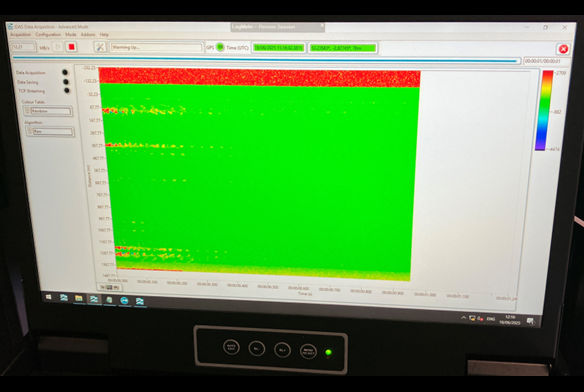The height and width of the screenshot is (392, 584).
Task: Select the pan tool in the graph palette
Action: pos(116,288)
